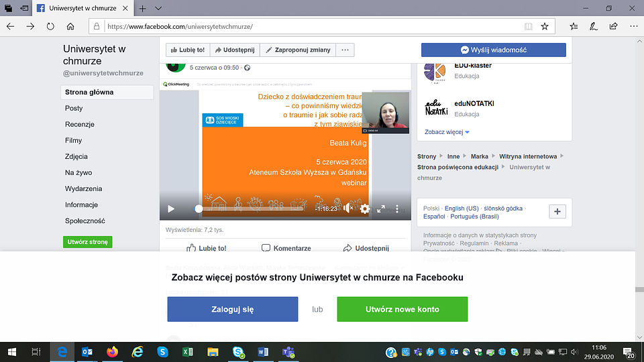
Task: Click eduNOTATKI logo thumbnail
Action: click(436, 108)
